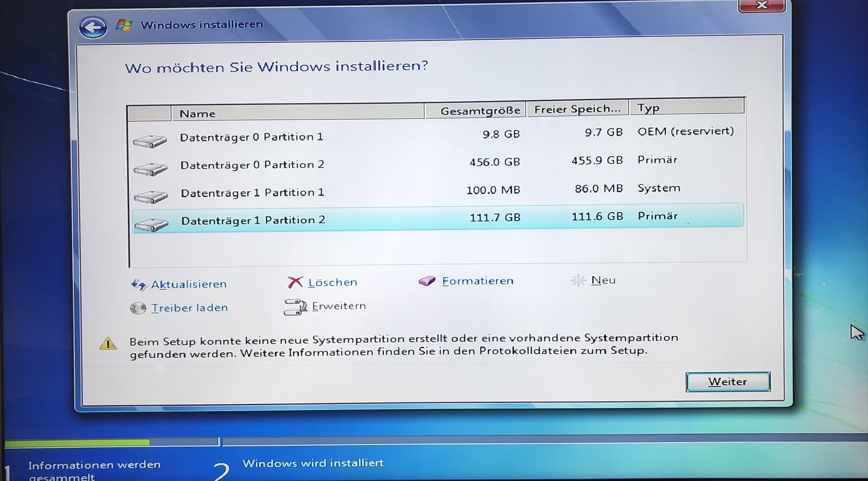The height and width of the screenshot is (481, 868).
Task: Select Datenträger 0 Partition 2 row
Action: 252,165
